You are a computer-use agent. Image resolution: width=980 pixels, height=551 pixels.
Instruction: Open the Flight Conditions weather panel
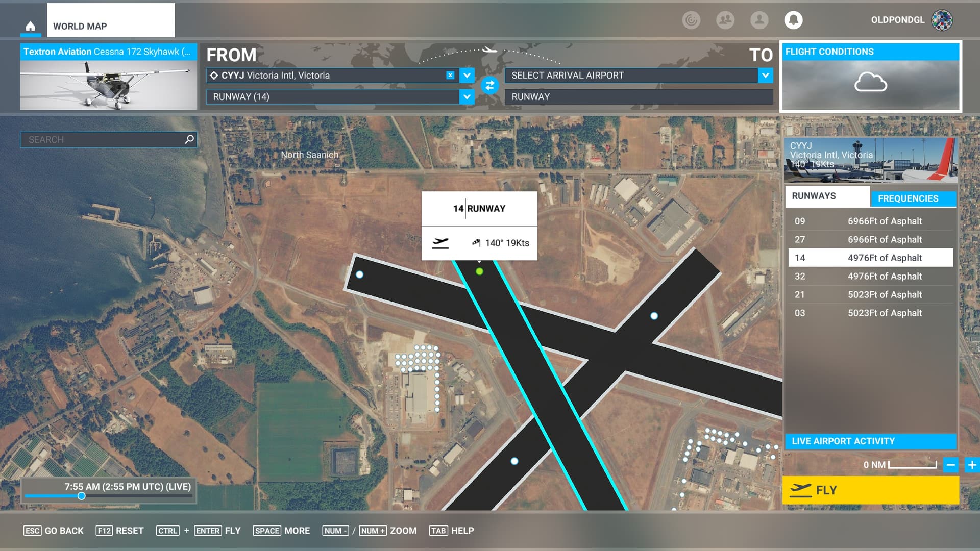click(870, 77)
